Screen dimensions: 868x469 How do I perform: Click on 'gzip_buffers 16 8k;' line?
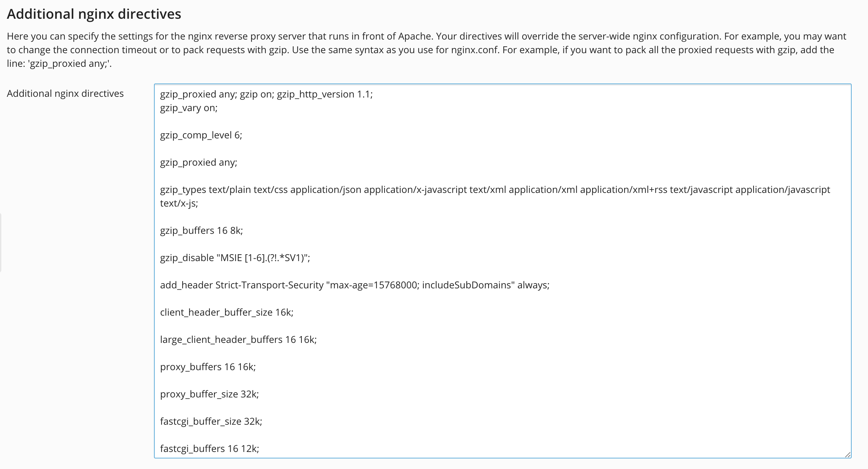coord(201,231)
